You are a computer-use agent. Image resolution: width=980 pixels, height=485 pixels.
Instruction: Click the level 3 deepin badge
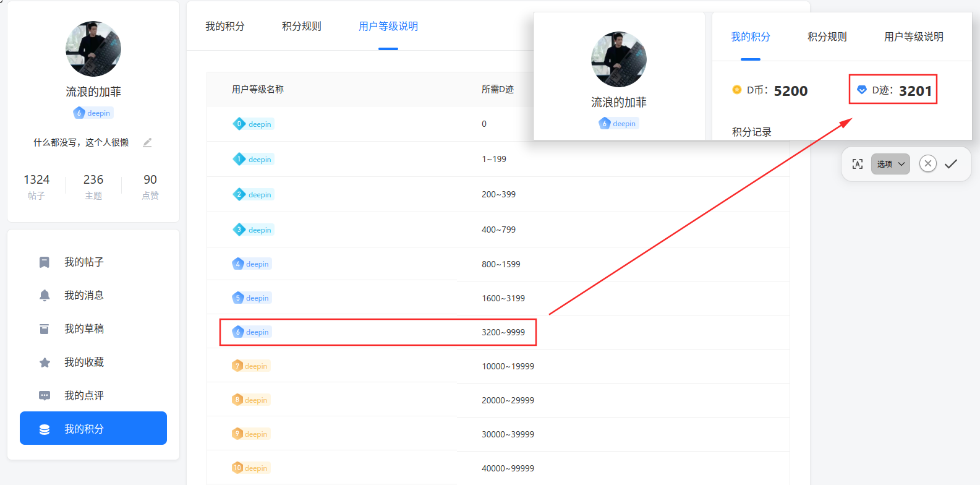[254, 230]
